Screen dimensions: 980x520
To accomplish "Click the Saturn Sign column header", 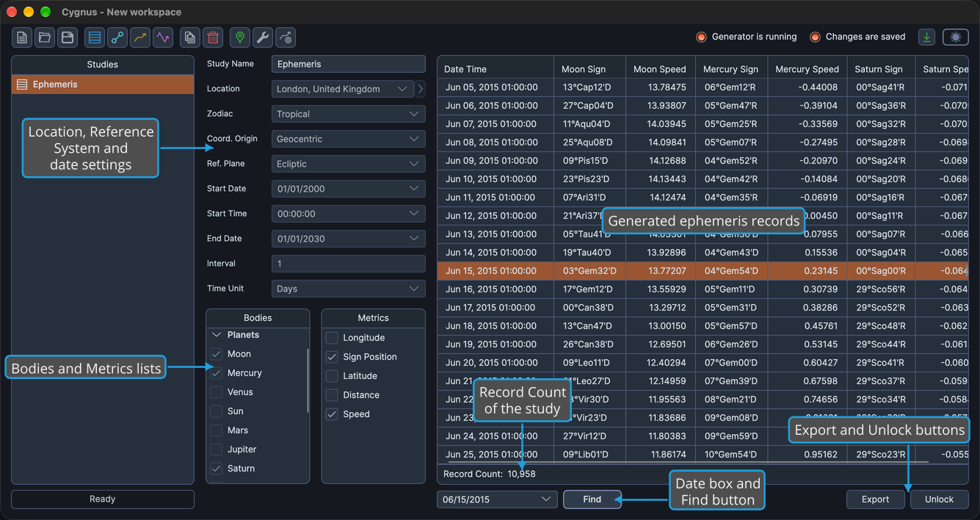I will click(x=882, y=69).
